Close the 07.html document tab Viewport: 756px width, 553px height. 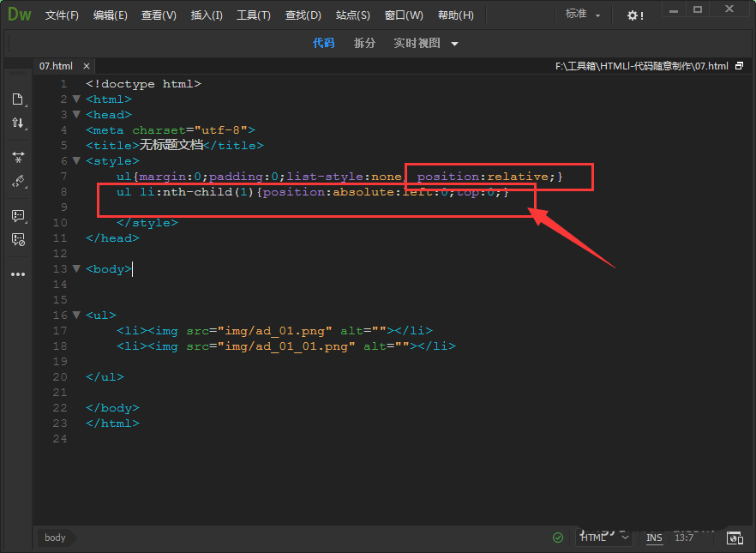(x=86, y=66)
